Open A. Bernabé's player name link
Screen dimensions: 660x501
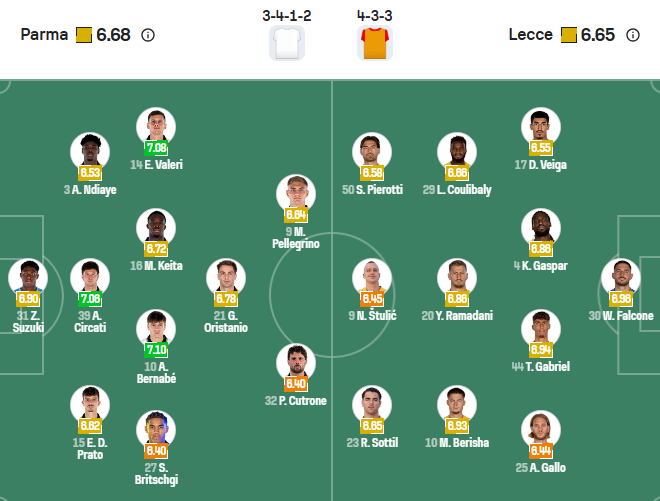[156, 373]
